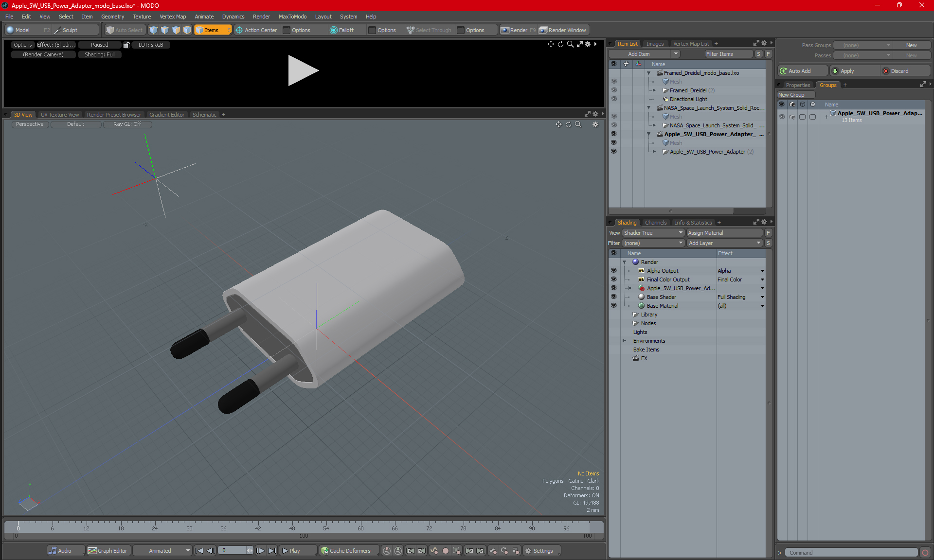Open the Render Window
Viewport: 934px width, 560px height.
[x=563, y=30]
